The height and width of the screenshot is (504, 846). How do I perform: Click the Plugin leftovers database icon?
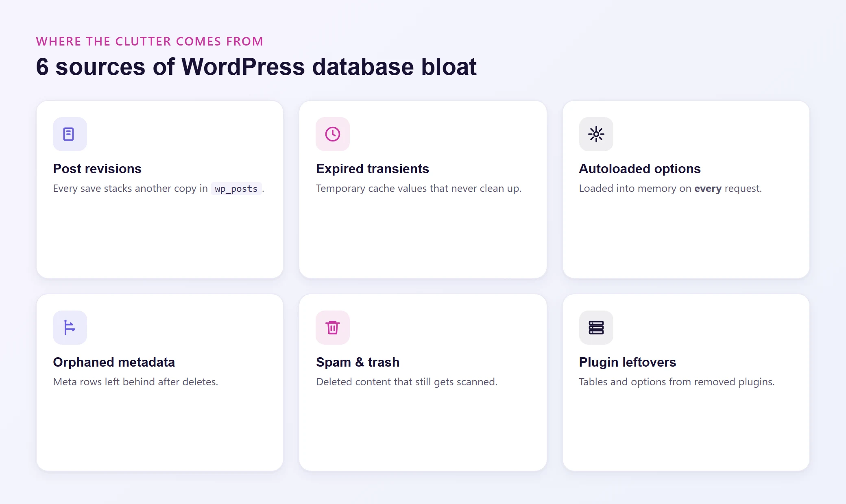(596, 328)
